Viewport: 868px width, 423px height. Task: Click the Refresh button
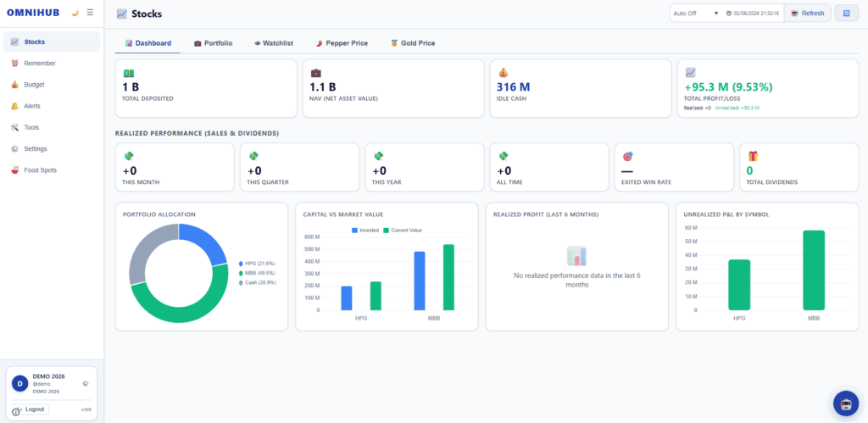(808, 14)
